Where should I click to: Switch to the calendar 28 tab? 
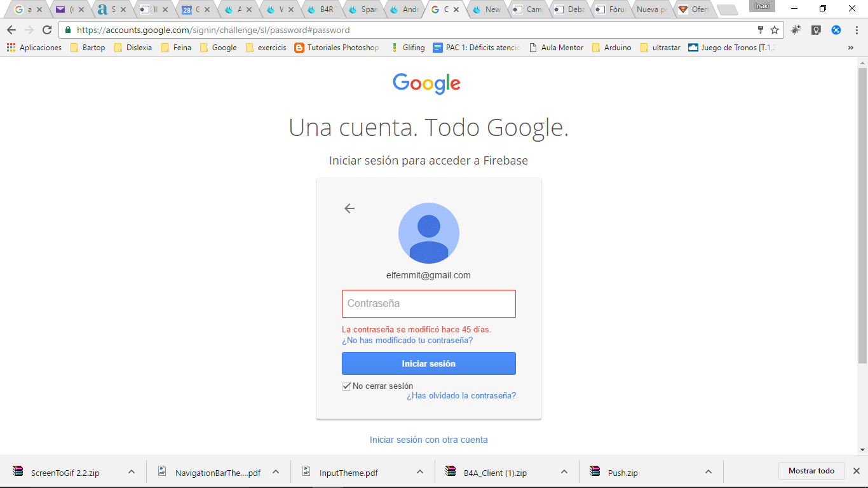197,10
